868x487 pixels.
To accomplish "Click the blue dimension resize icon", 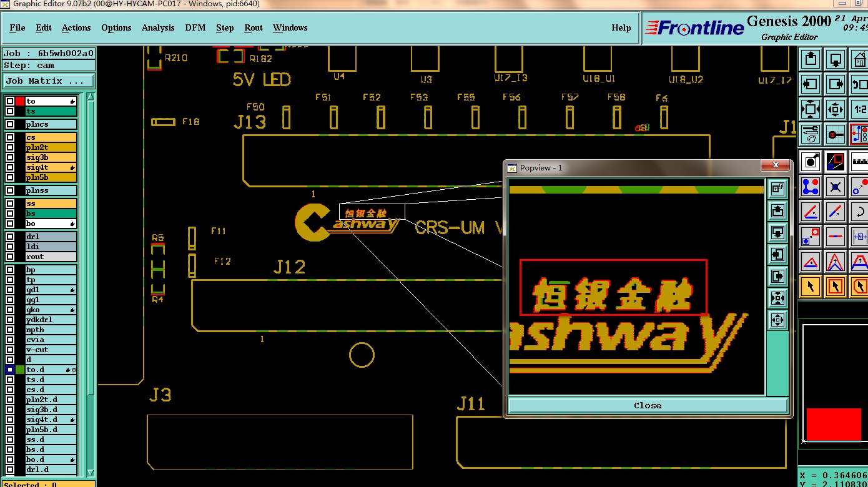I will click(859, 237).
